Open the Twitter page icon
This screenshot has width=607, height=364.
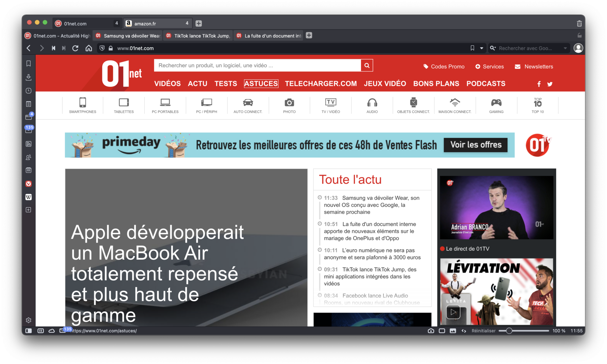[x=550, y=84]
